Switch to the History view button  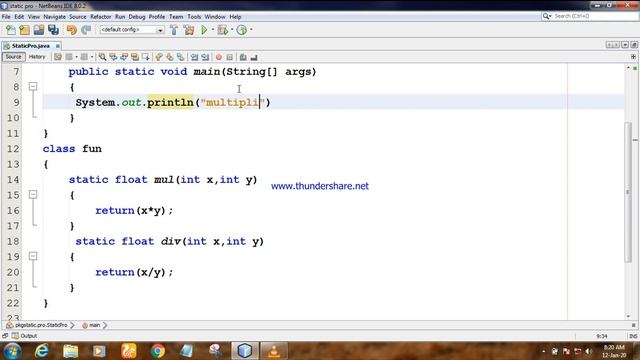pos(37,57)
